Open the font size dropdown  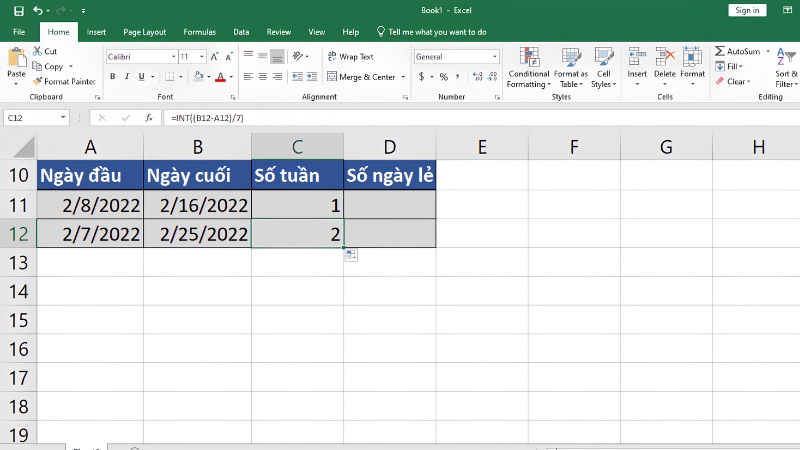coord(202,57)
